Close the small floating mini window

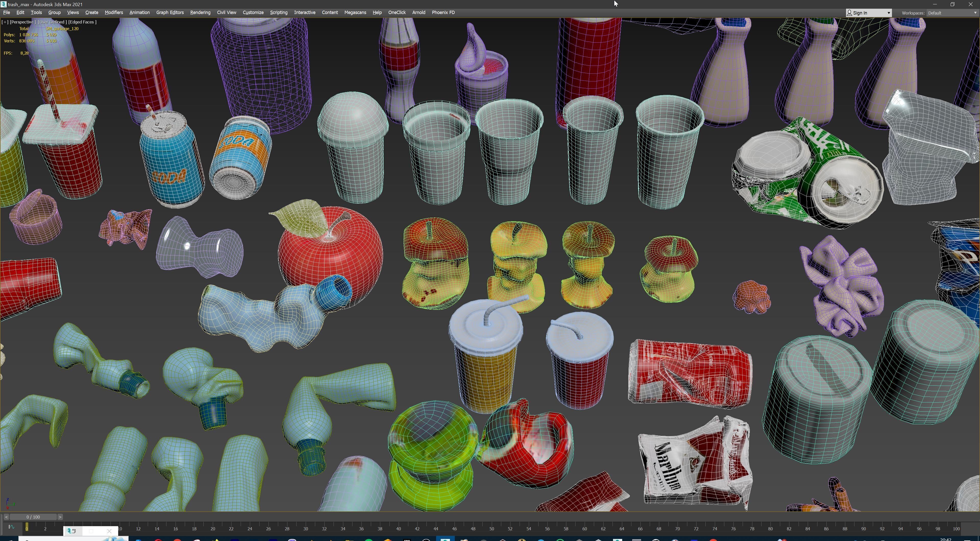pos(109,531)
